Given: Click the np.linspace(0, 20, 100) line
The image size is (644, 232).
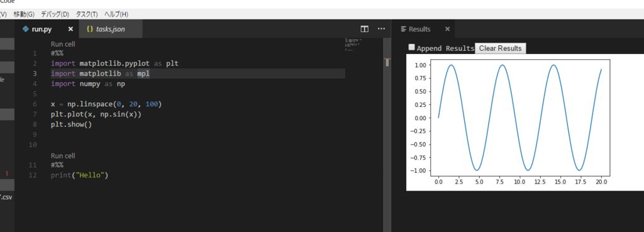Looking at the screenshot, I should (x=106, y=104).
